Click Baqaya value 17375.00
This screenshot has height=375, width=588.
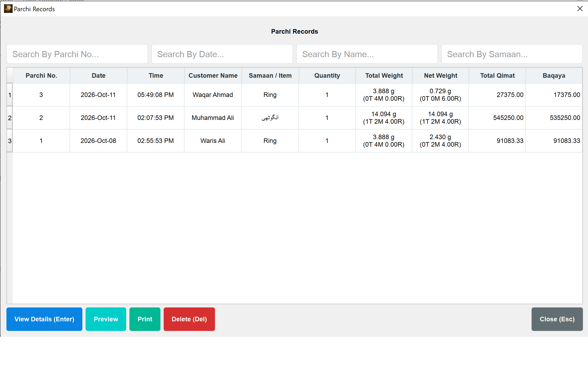[x=554, y=95]
